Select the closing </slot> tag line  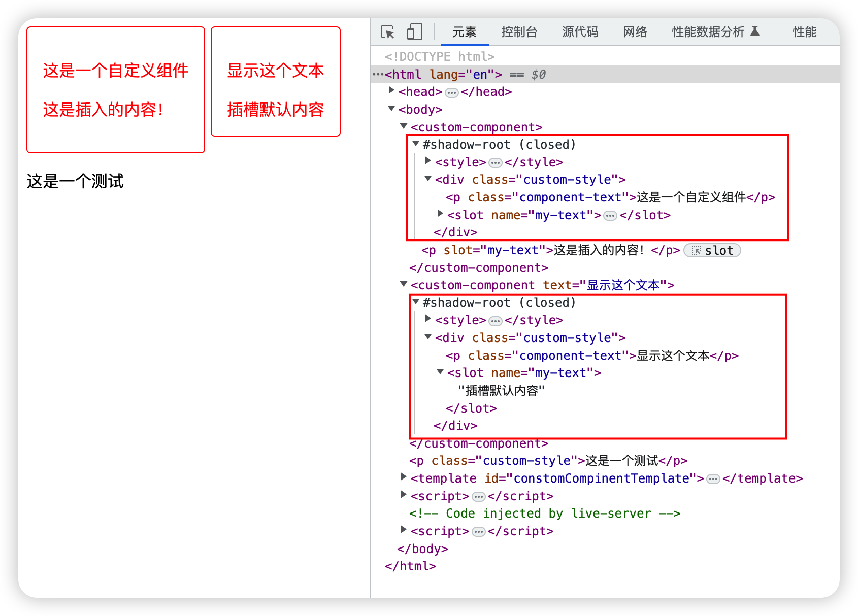tap(471, 408)
